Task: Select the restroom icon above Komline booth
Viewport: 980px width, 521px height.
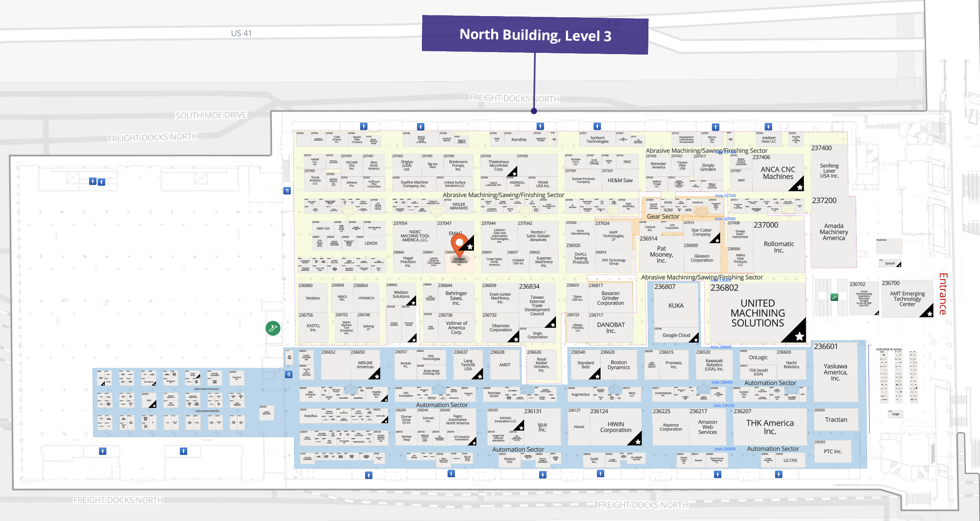Action: [540, 126]
